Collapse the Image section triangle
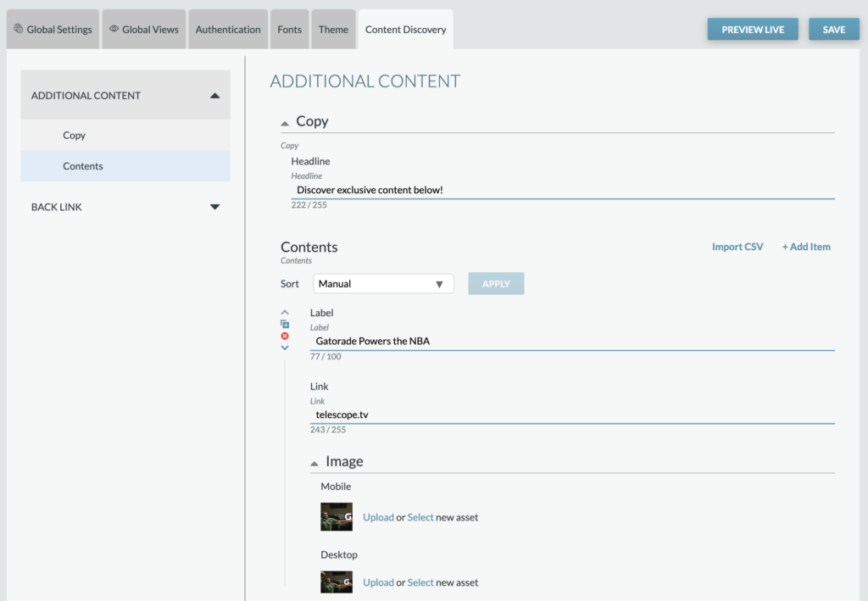868x601 pixels. tap(314, 464)
